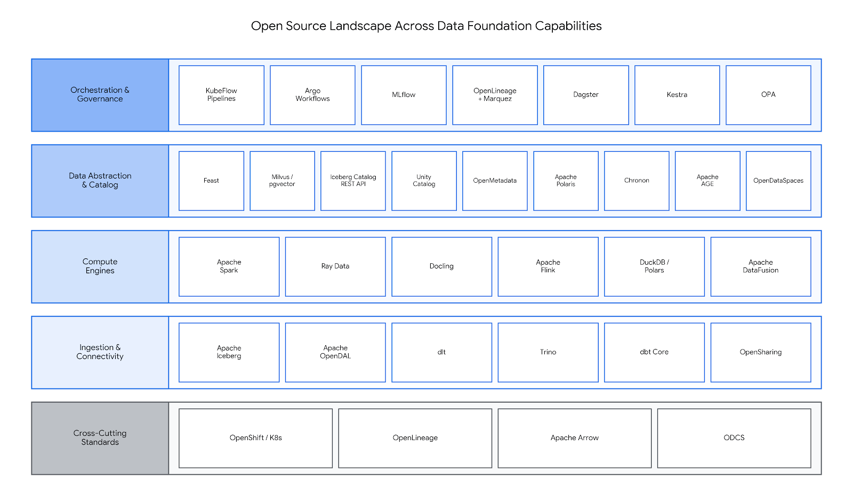Select the Apache Arrow box
The height and width of the screenshot is (504, 853).
point(575,438)
